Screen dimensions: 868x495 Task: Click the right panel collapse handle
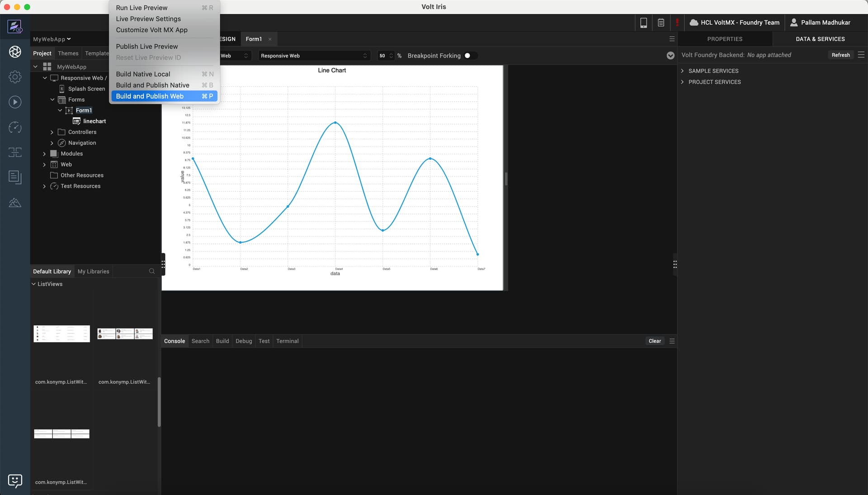coord(675,264)
